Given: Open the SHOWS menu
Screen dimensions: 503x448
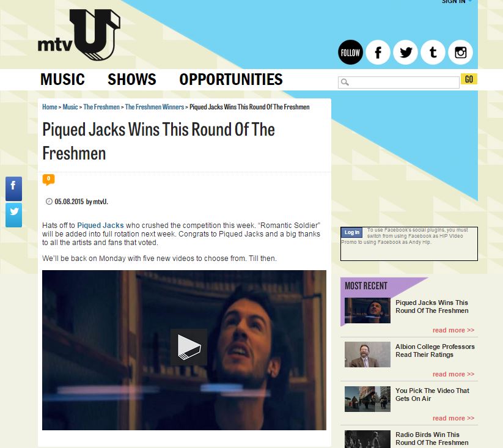Looking at the screenshot, I should click(132, 79).
